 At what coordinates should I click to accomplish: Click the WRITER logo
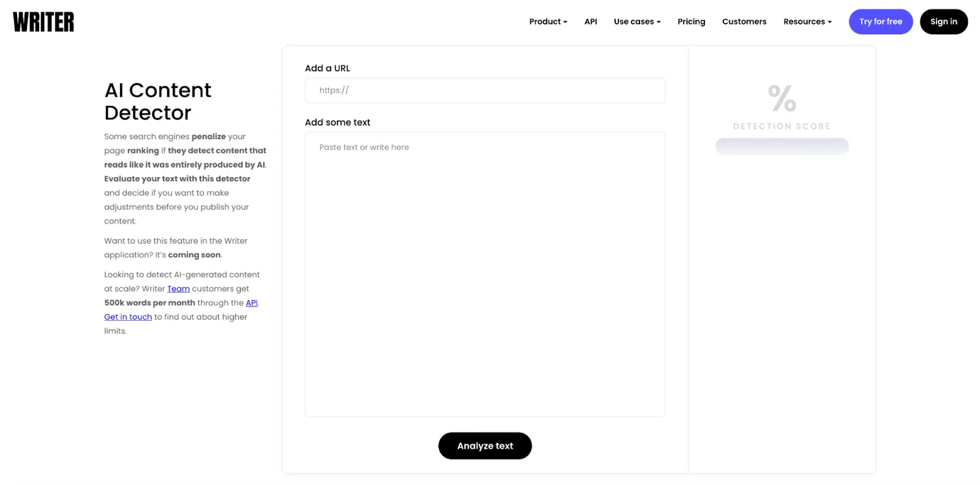(43, 22)
